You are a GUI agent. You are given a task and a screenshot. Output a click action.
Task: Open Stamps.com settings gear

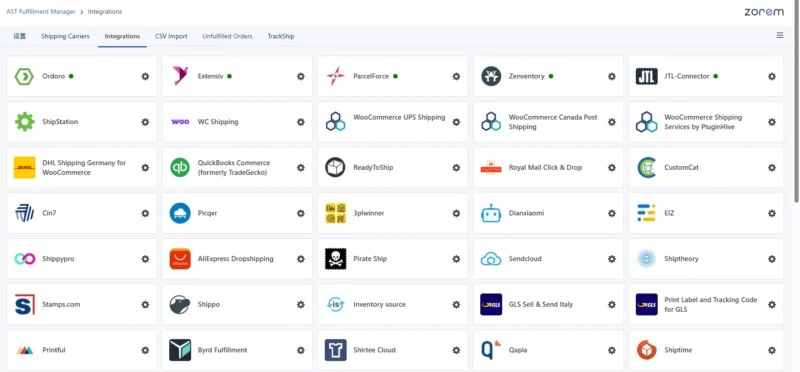coord(145,305)
